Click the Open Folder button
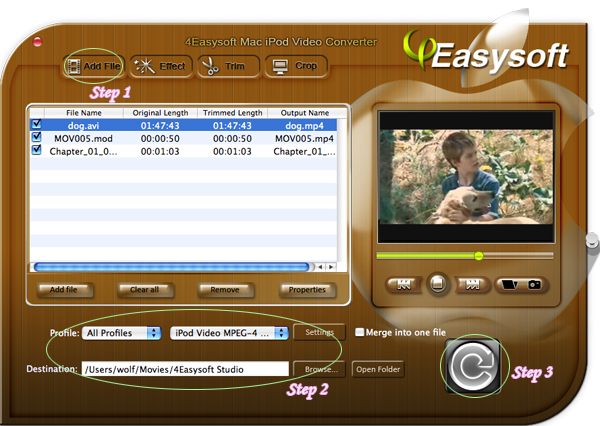 378,369
